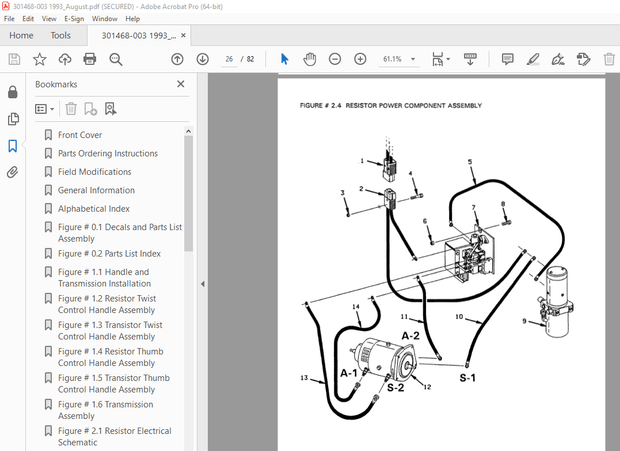
Task: Show page thumbnails panel
Action: (13, 119)
